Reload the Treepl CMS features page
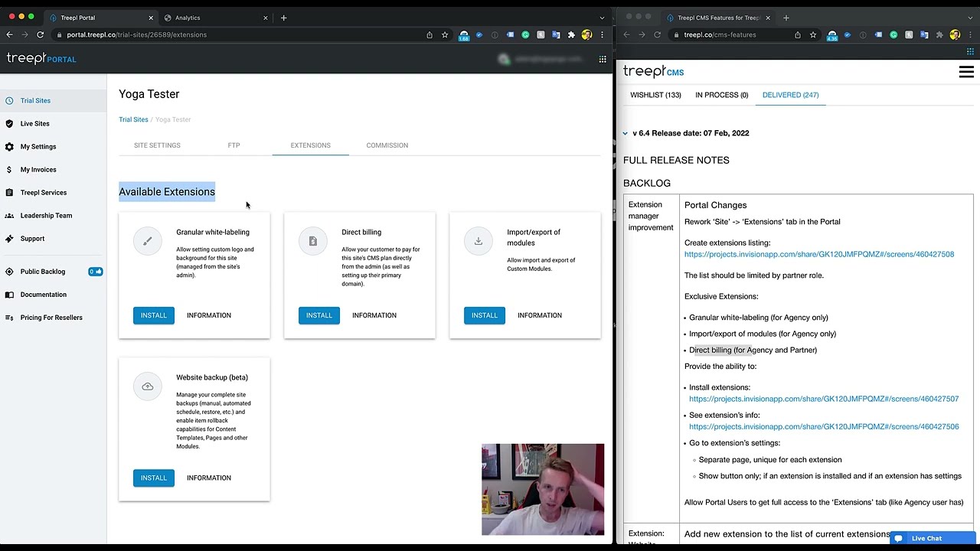 coord(657,34)
